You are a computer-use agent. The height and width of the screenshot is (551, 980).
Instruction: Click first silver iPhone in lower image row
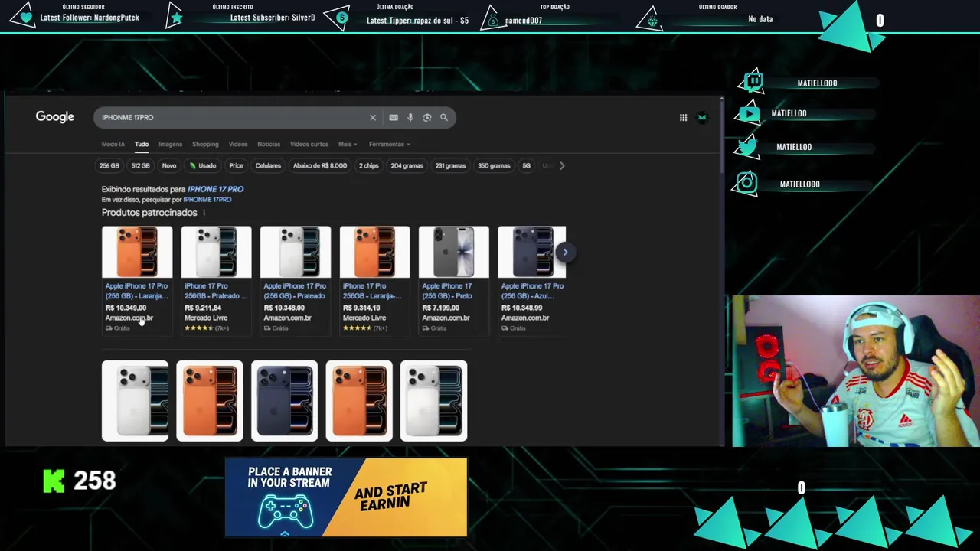pos(136,401)
